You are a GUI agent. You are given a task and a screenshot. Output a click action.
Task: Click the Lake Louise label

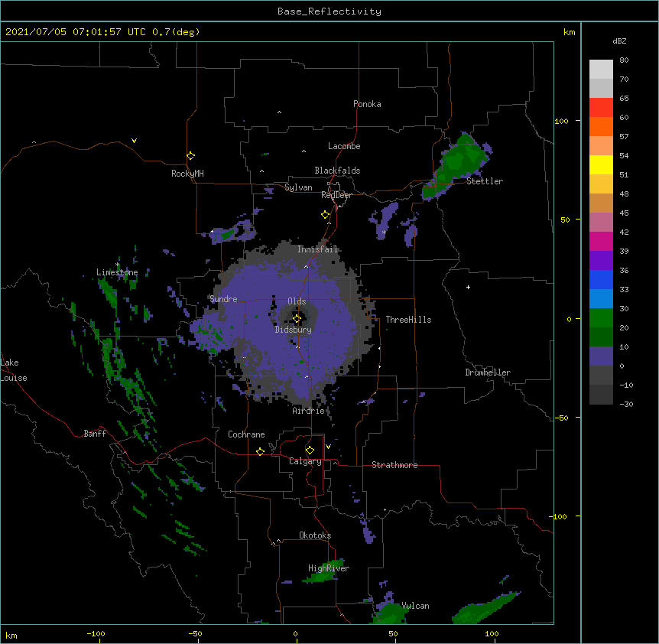[x=14, y=370]
